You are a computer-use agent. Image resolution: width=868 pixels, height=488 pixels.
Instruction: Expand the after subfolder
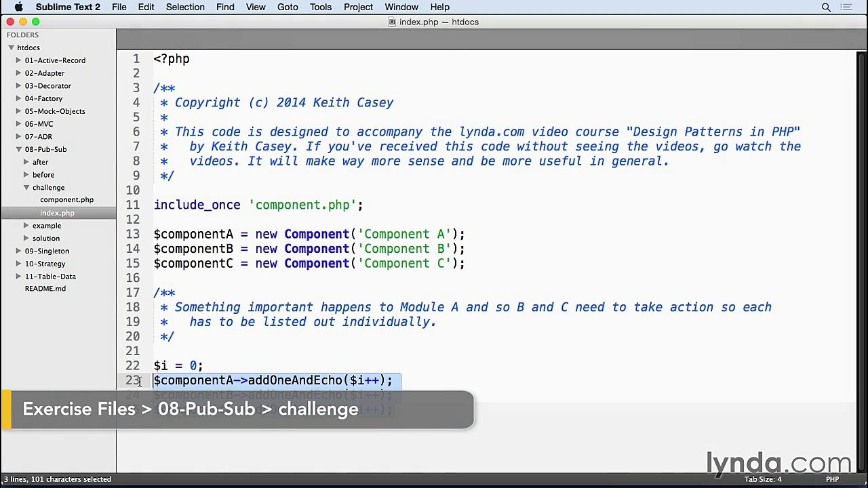tap(26, 162)
